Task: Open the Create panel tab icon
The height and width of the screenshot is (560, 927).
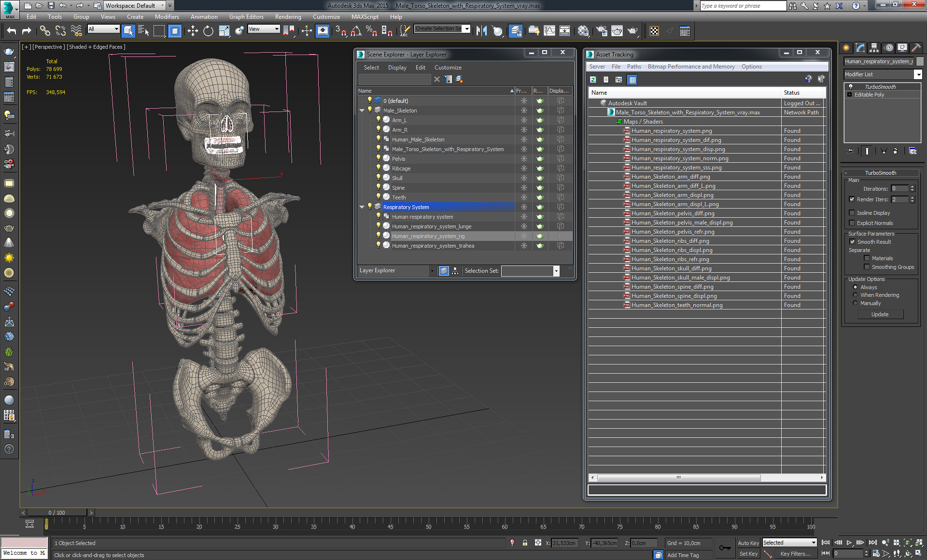Action: (846, 47)
